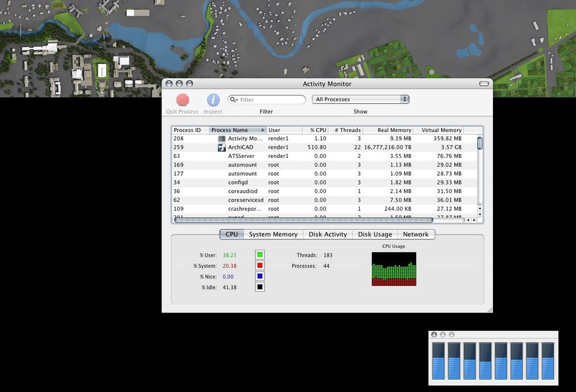This screenshot has width=576, height=392.
Task: Click the scroll down arrow of process list
Action: 480,214
